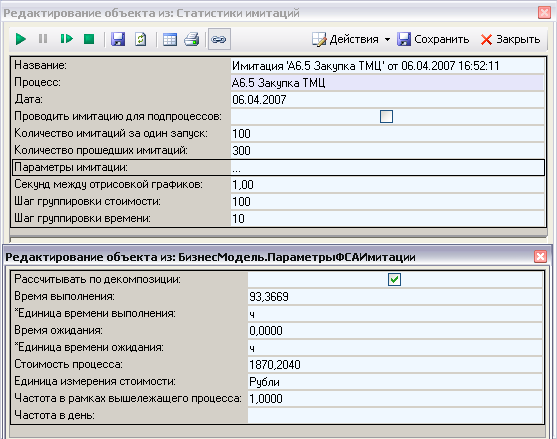The image size is (557, 439).
Task: Click the 'Шаг группировки стоимости' value field
Action: [388, 202]
